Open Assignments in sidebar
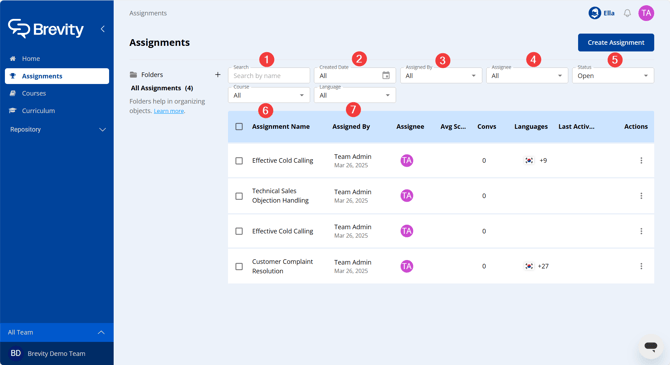 (x=57, y=76)
